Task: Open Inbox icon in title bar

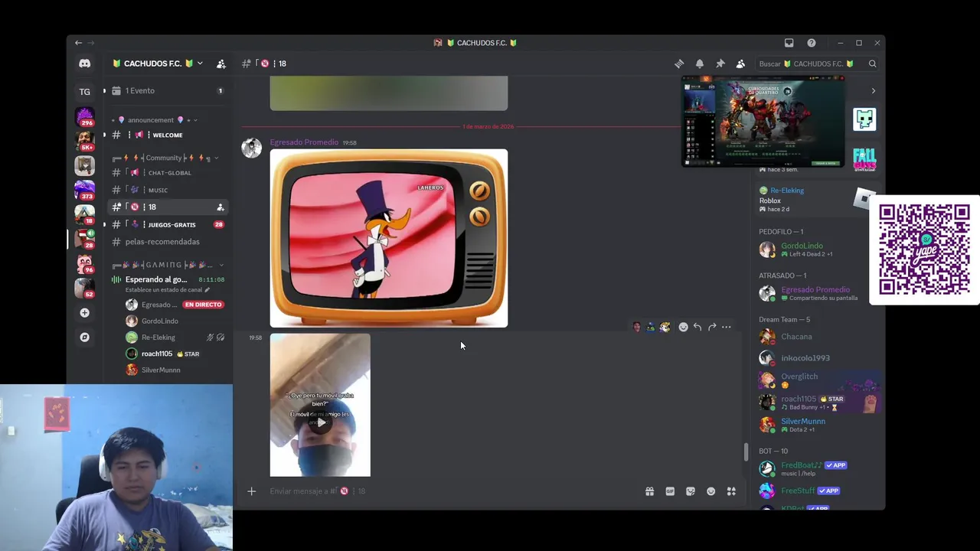Action: 789,43
